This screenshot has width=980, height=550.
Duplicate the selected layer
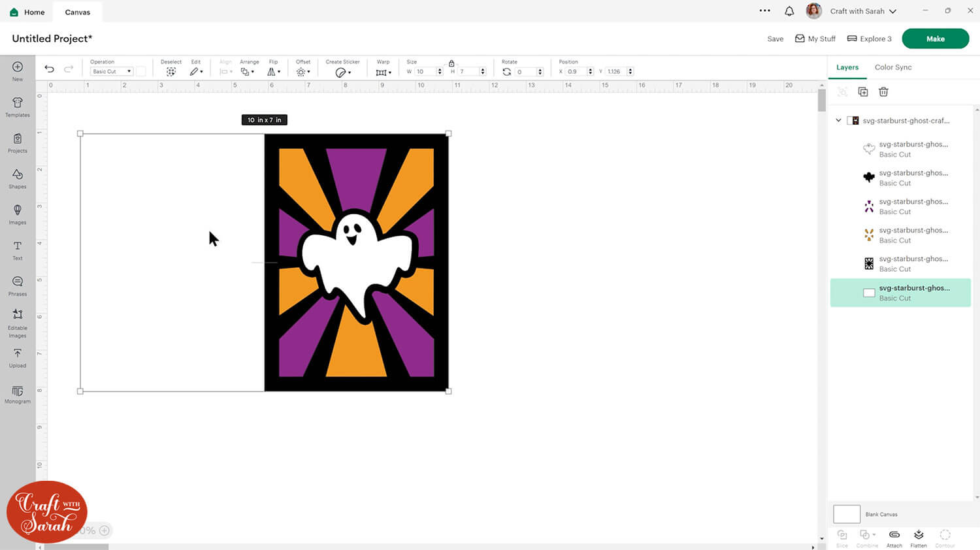click(863, 92)
